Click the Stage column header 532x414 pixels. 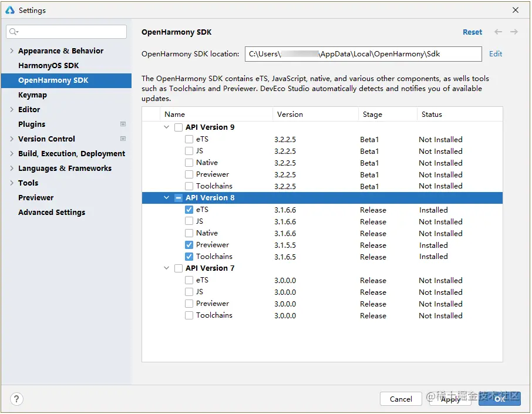pyautogui.click(x=388, y=115)
